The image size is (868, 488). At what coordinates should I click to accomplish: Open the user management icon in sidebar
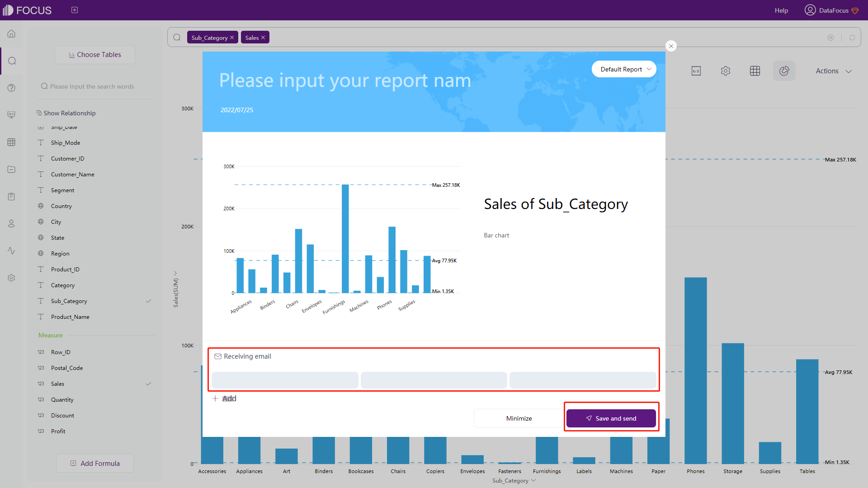[x=12, y=223]
